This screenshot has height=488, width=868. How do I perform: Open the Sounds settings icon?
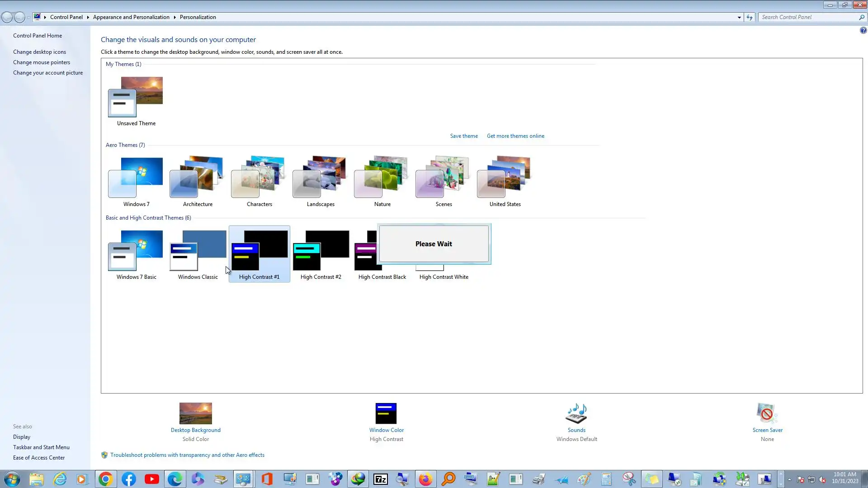(x=576, y=413)
